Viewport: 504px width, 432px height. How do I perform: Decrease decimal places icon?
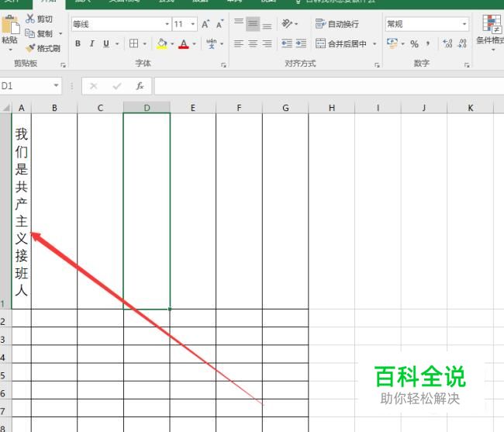(x=462, y=43)
